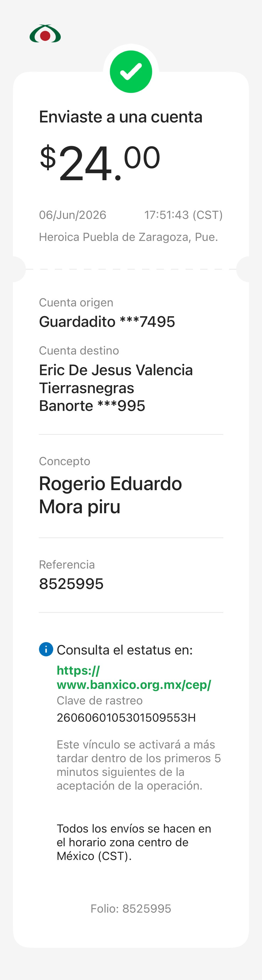Viewport: 262px width, 980px height.
Task: Click the green success checkmark icon
Action: (131, 72)
